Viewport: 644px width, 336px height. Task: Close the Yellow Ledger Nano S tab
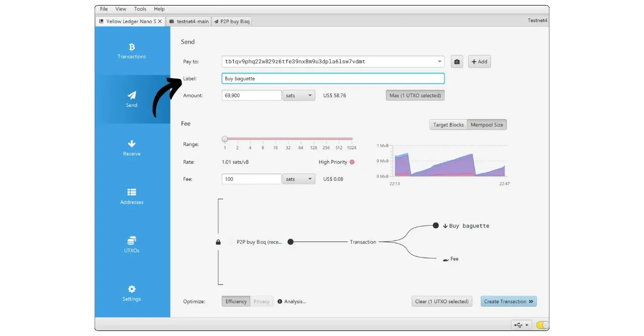click(x=160, y=22)
